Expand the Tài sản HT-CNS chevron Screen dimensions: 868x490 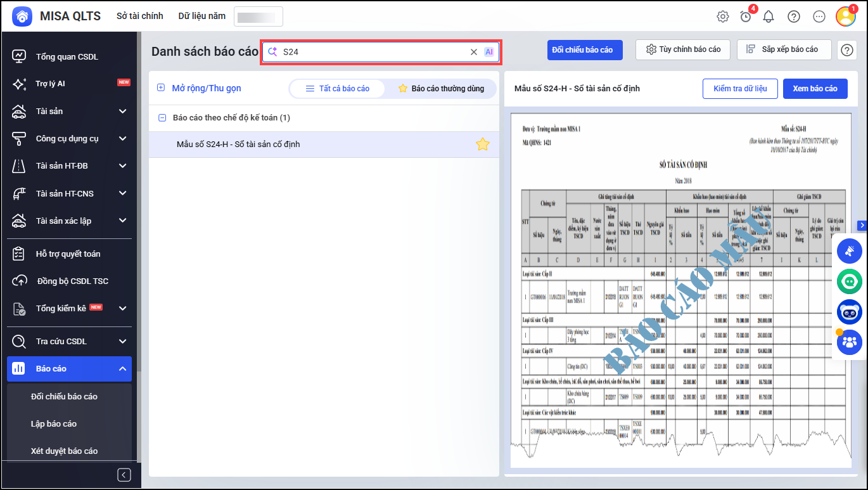pyautogui.click(x=122, y=193)
